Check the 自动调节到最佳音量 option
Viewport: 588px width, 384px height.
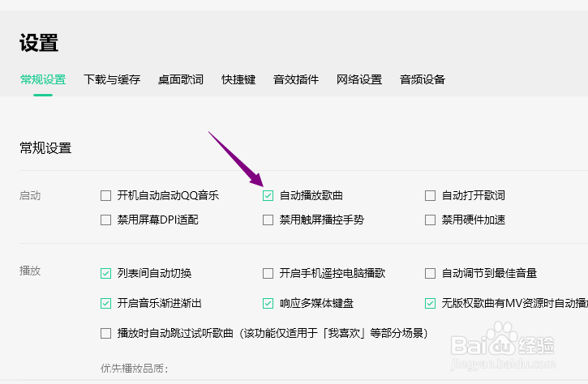click(430, 273)
